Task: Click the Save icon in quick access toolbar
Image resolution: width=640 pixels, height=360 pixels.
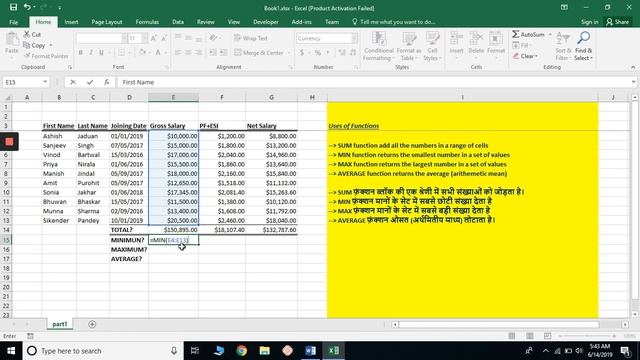Action: pyautogui.click(x=13, y=7)
